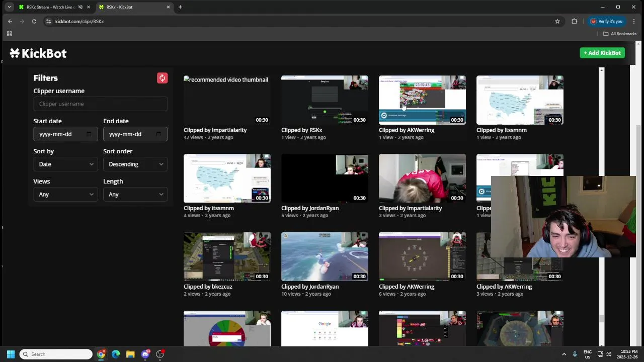644x362 pixels.
Task: Focus the Clipper username input field
Action: pos(101,104)
